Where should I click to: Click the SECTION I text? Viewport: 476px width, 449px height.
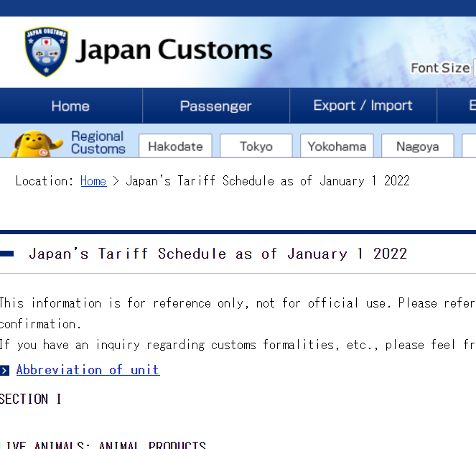point(30,399)
